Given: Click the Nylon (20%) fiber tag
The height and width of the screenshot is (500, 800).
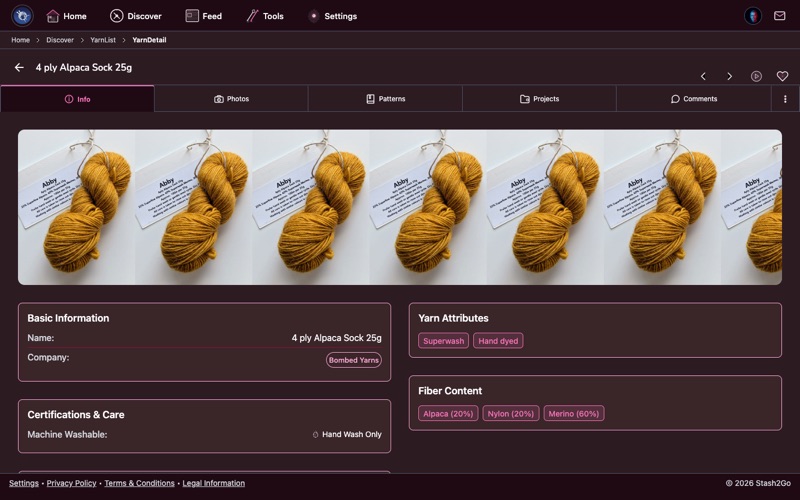Looking at the screenshot, I should tap(511, 413).
